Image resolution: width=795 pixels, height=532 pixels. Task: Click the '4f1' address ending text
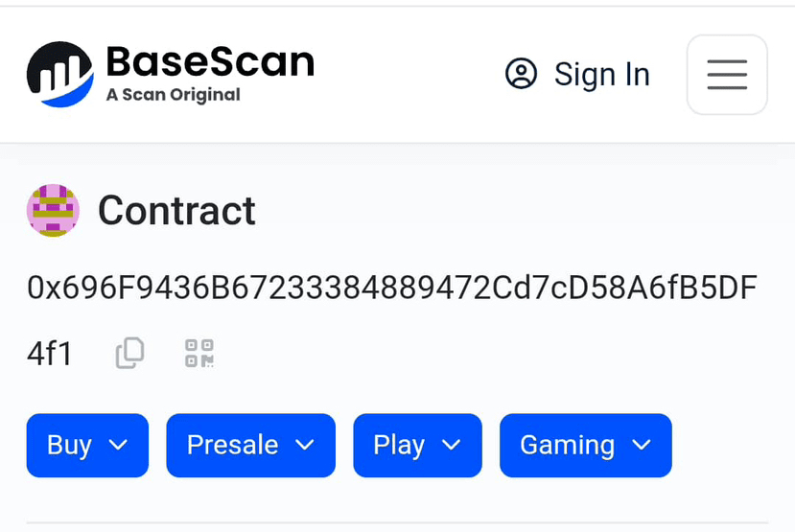pos(49,353)
